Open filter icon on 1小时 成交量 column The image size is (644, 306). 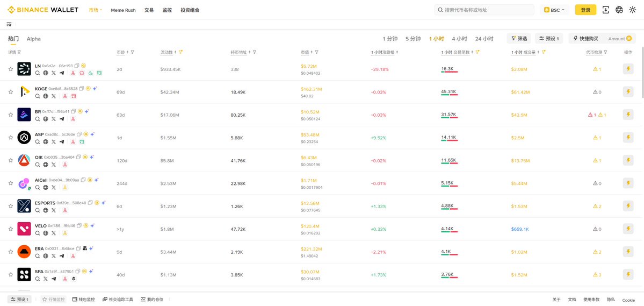tap(544, 52)
